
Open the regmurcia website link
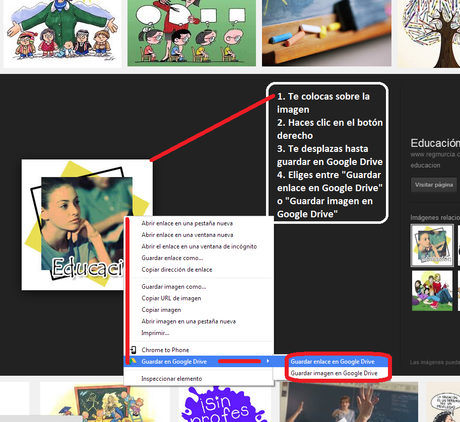click(x=435, y=155)
